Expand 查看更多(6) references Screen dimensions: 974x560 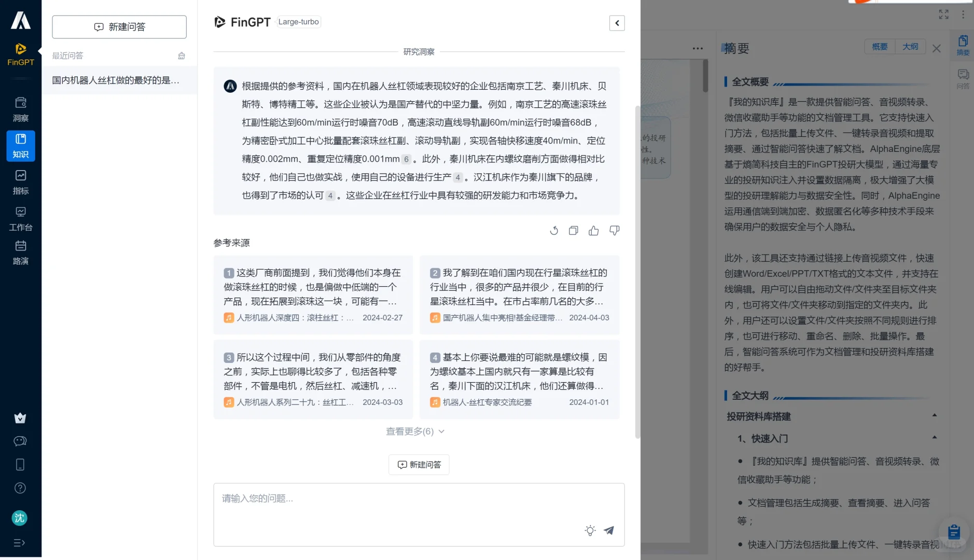point(415,431)
